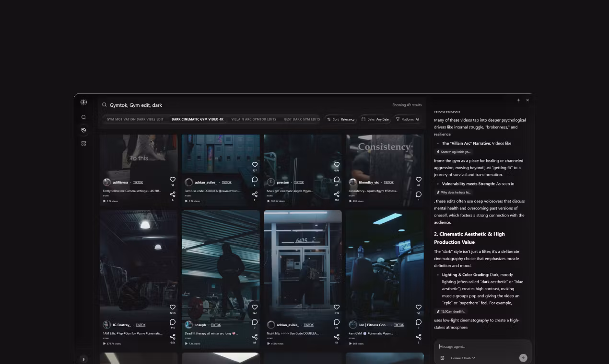The height and width of the screenshot is (364, 609).
Task: Open search history via the clock icon
Action: tap(83, 130)
